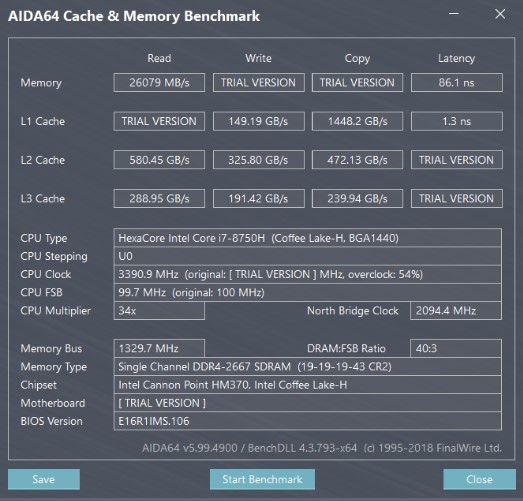Click the Memory Latency 86.1 ns box
The width and height of the screenshot is (523, 501).
coord(457,82)
